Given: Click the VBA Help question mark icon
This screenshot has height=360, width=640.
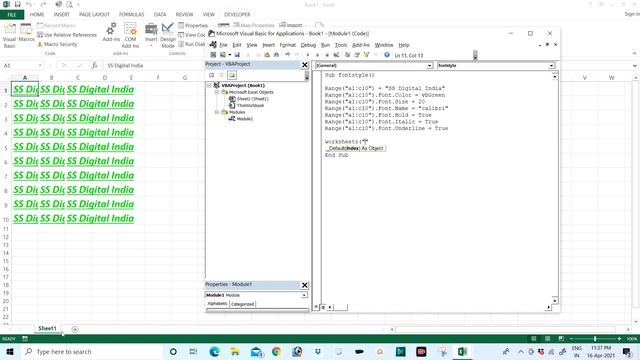Looking at the screenshot, I should (387, 55).
